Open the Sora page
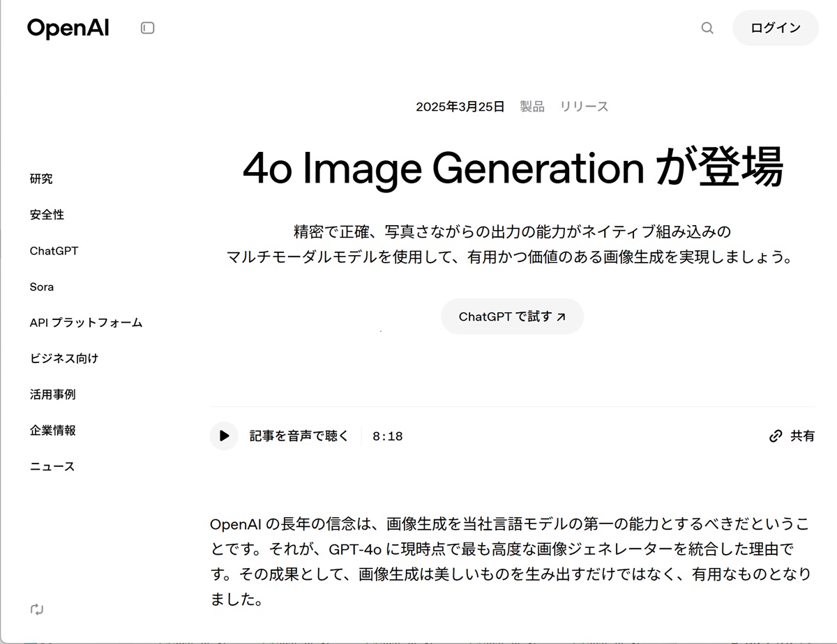The width and height of the screenshot is (837, 644). [42, 286]
